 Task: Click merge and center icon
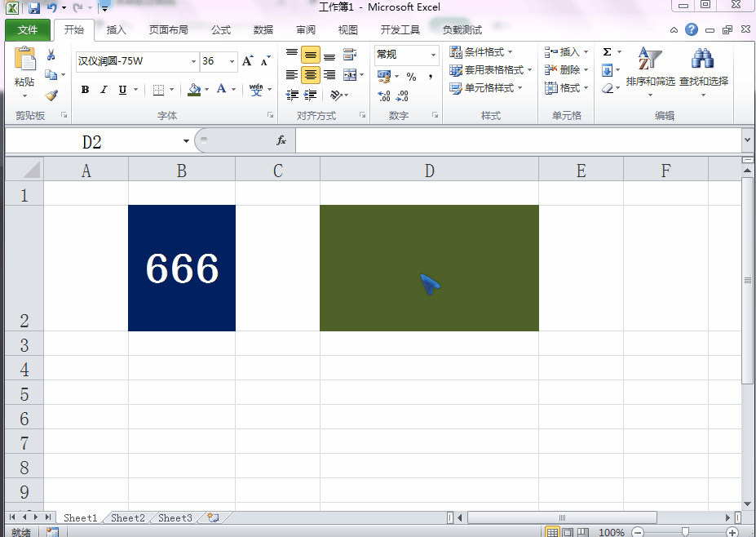350,75
